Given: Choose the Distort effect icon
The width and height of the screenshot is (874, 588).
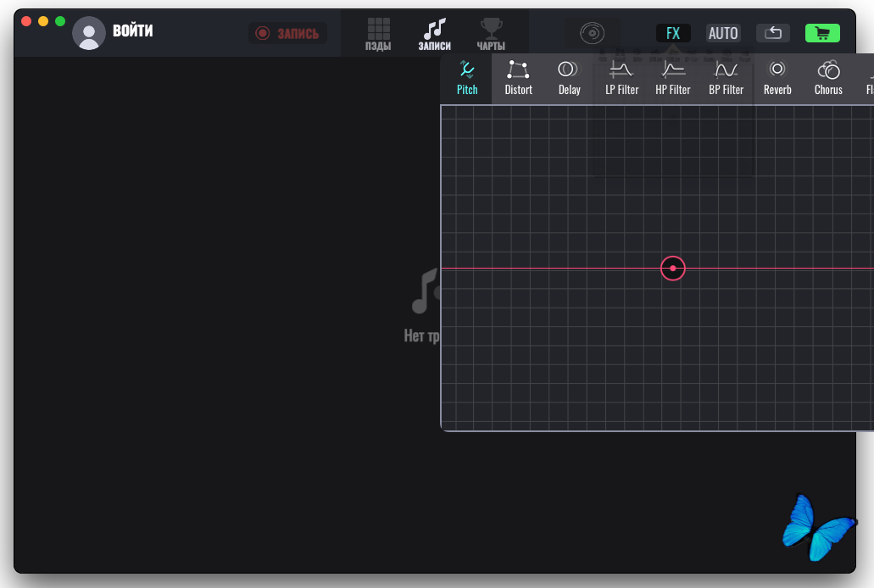Looking at the screenshot, I should pyautogui.click(x=518, y=78).
